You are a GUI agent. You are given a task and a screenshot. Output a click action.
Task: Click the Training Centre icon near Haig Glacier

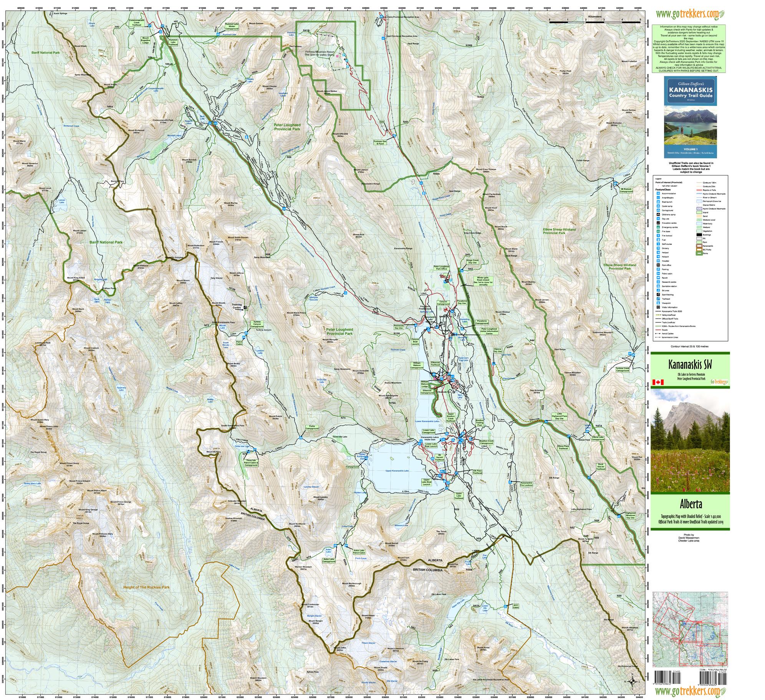(x=245, y=307)
